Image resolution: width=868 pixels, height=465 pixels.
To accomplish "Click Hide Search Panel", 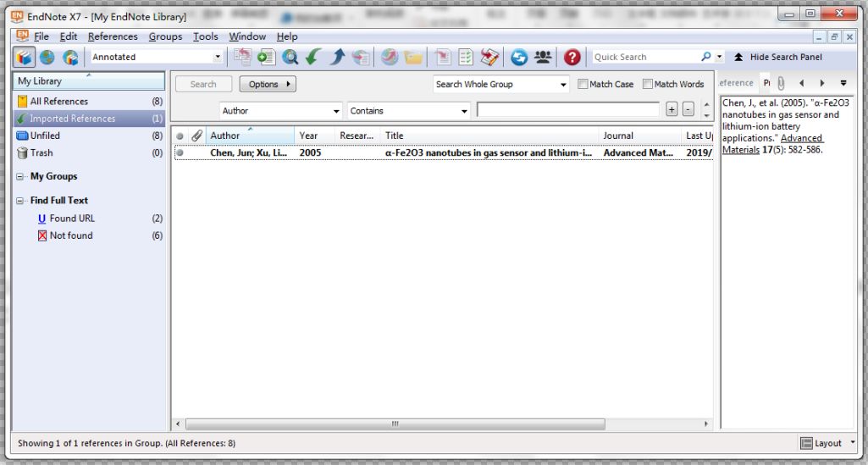I will pos(779,57).
